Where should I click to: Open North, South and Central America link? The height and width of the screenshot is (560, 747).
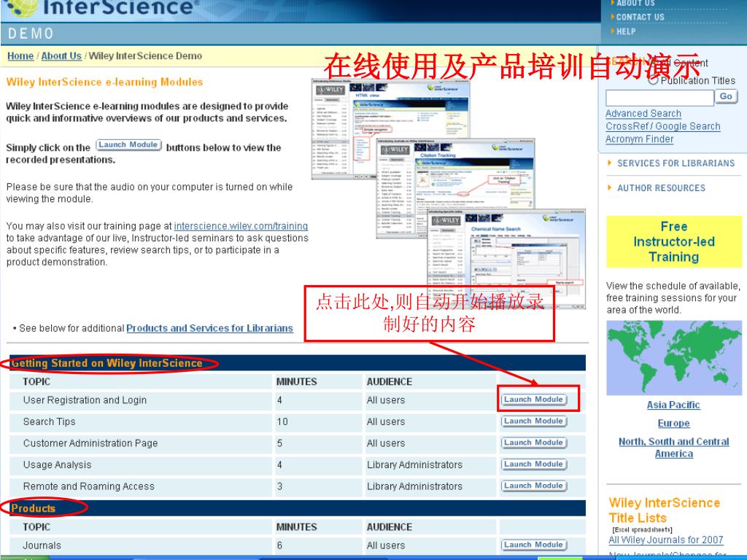click(x=673, y=448)
